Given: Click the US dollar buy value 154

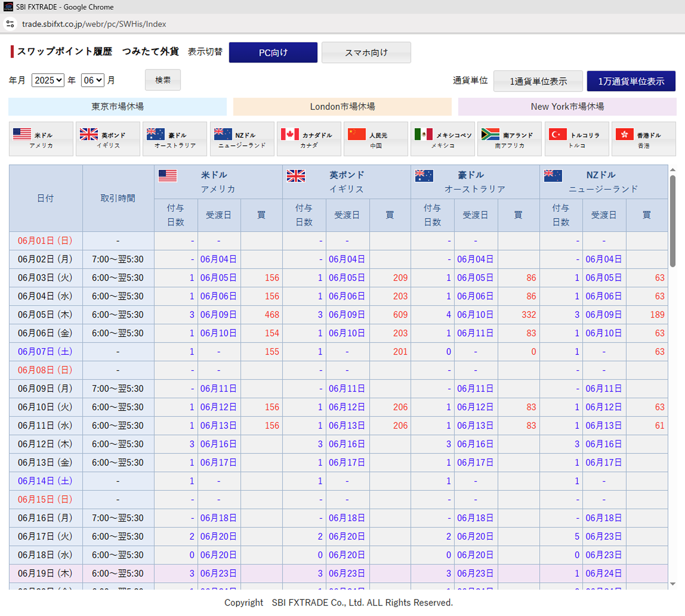Looking at the screenshot, I should [x=272, y=333].
